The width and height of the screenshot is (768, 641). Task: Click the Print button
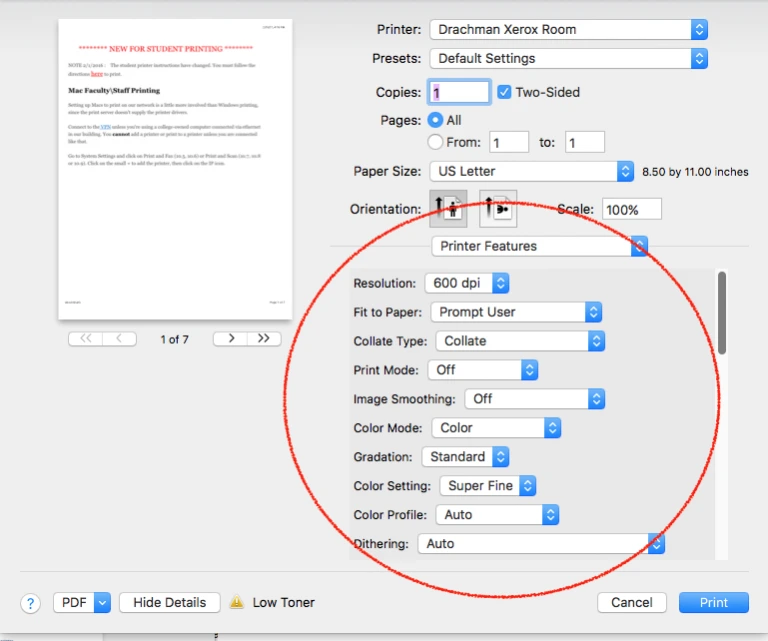pyautogui.click(x=714, y=602)
